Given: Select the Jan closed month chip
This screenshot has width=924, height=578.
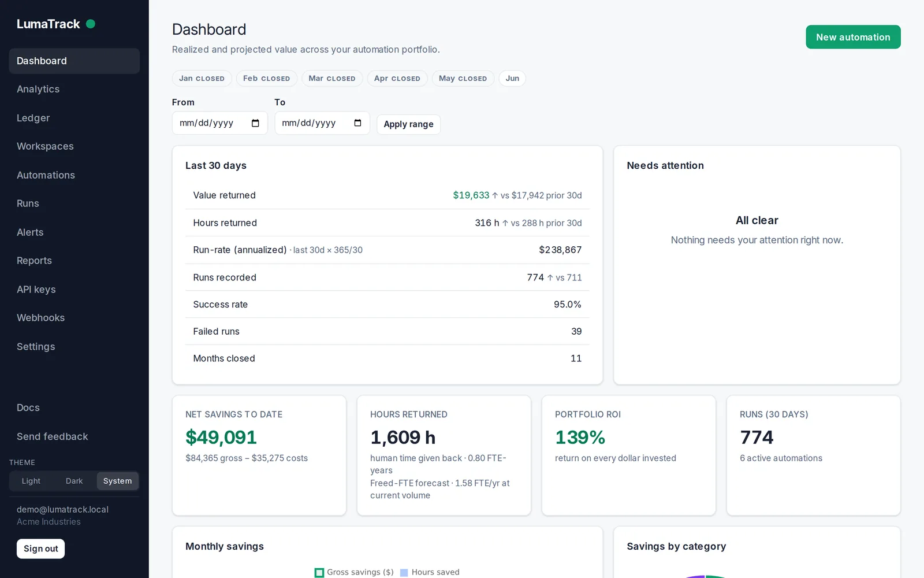Looking at the screenshot, I should pyautogui.click(x=202, y=79).
